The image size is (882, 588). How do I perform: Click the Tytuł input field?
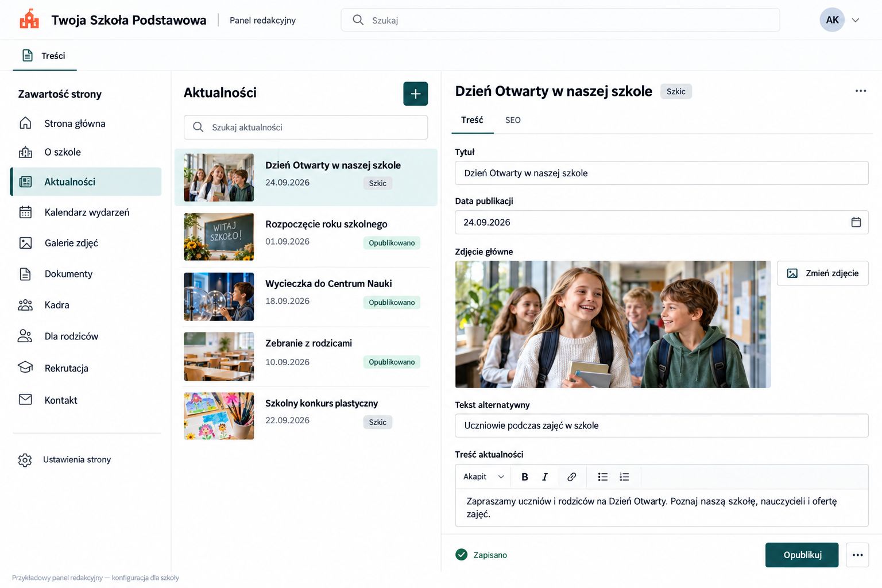(661, 173)
